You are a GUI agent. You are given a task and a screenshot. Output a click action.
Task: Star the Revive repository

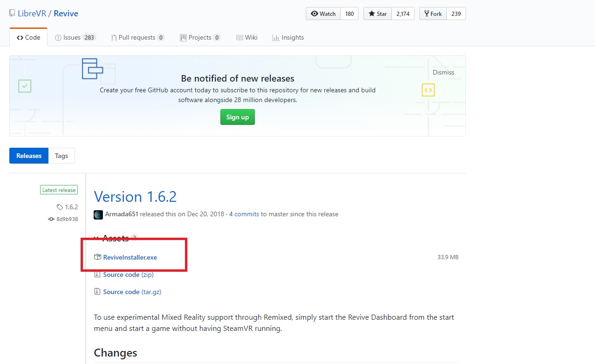[x=377, y=14]
